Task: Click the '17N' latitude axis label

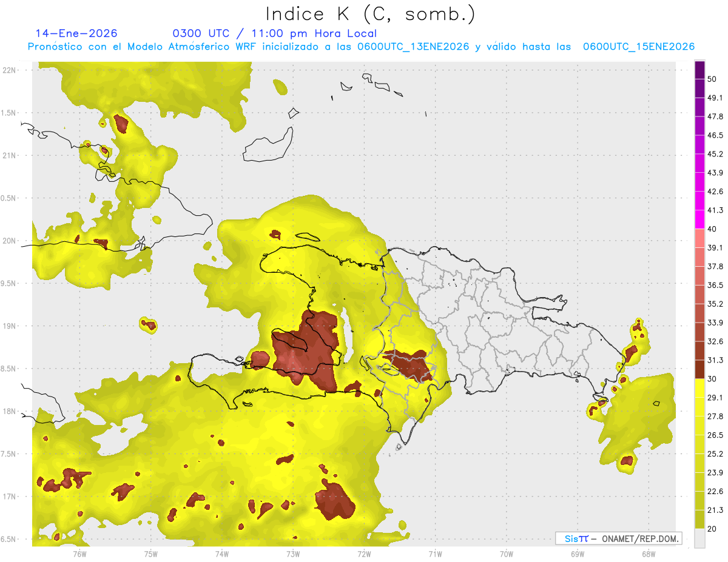Action: click(x=8, y=497)
